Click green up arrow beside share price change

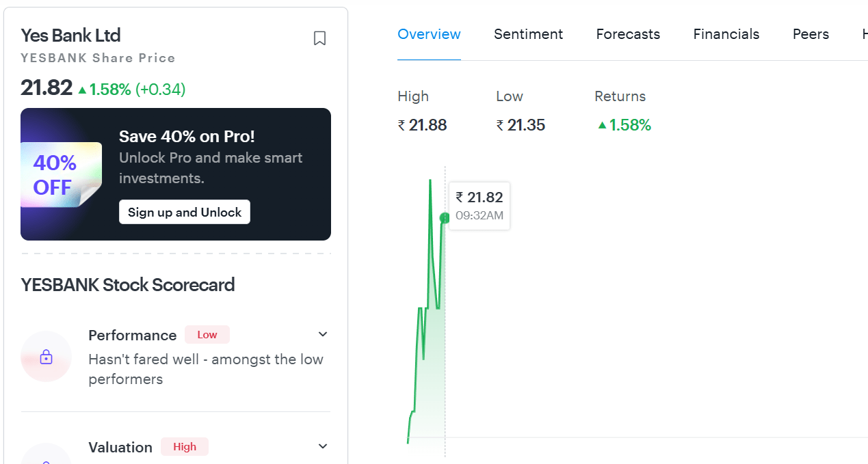(82, 90)
